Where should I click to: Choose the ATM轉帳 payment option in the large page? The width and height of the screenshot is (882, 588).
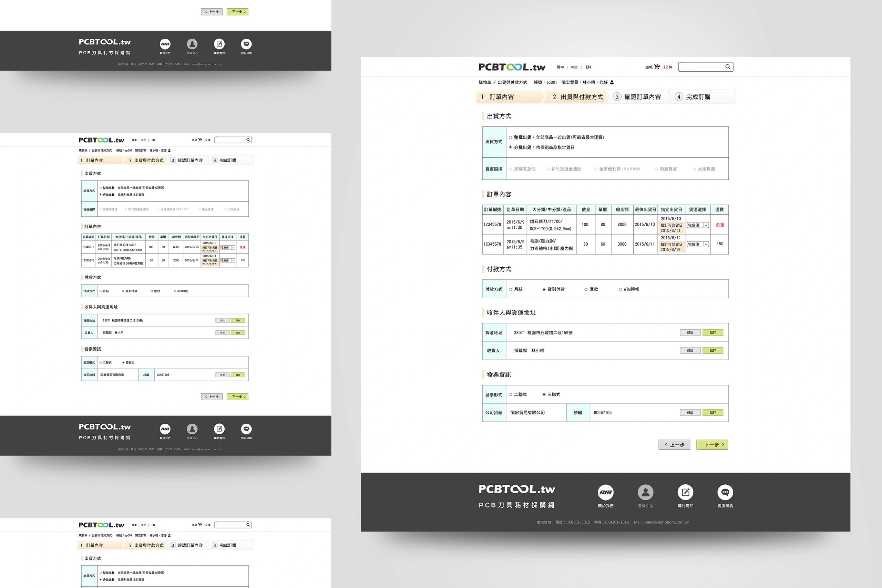[x=621, y=289]
